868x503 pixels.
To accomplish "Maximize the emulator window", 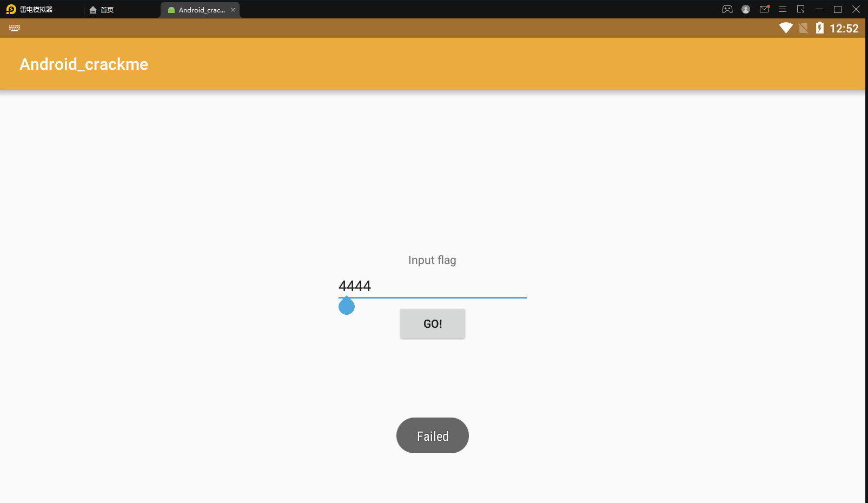I will tap(838, 9).
